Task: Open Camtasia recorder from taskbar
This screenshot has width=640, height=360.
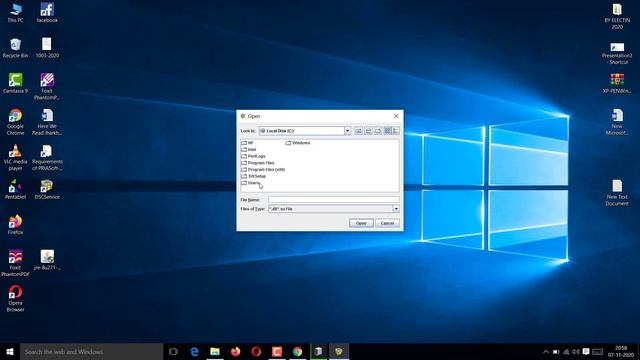Action: (x=277, y=351)
